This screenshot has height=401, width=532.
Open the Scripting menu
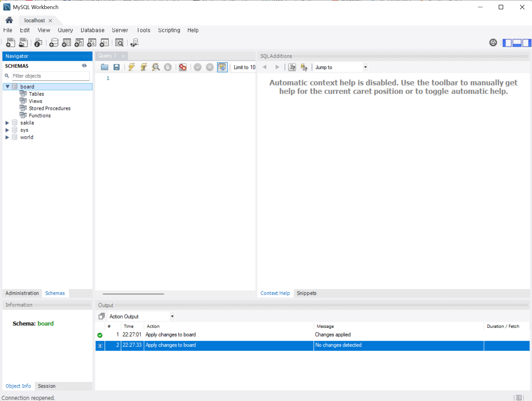pyautogui.click(x=169, y=30)
